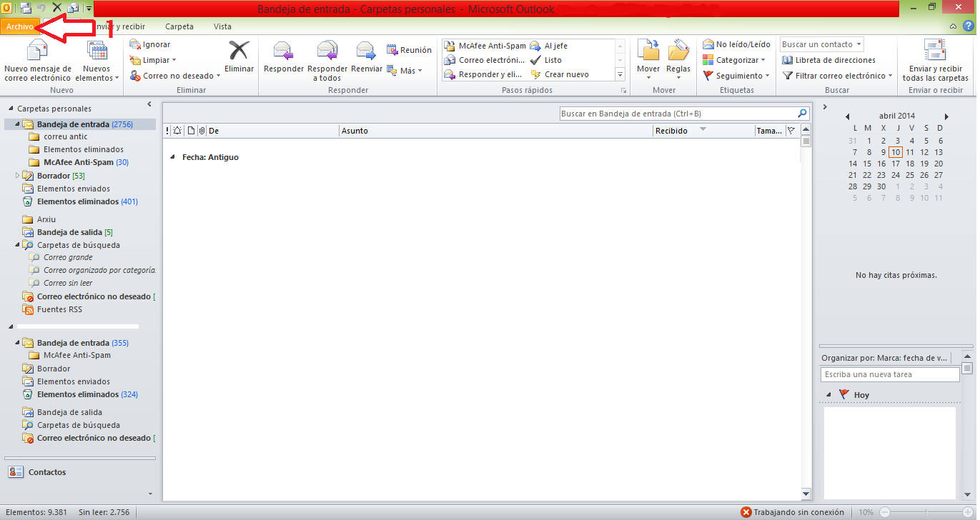Screen dimensions: 980x520
Task: Switch to the Carpeta tab
Action: click(x=179, y=26)
